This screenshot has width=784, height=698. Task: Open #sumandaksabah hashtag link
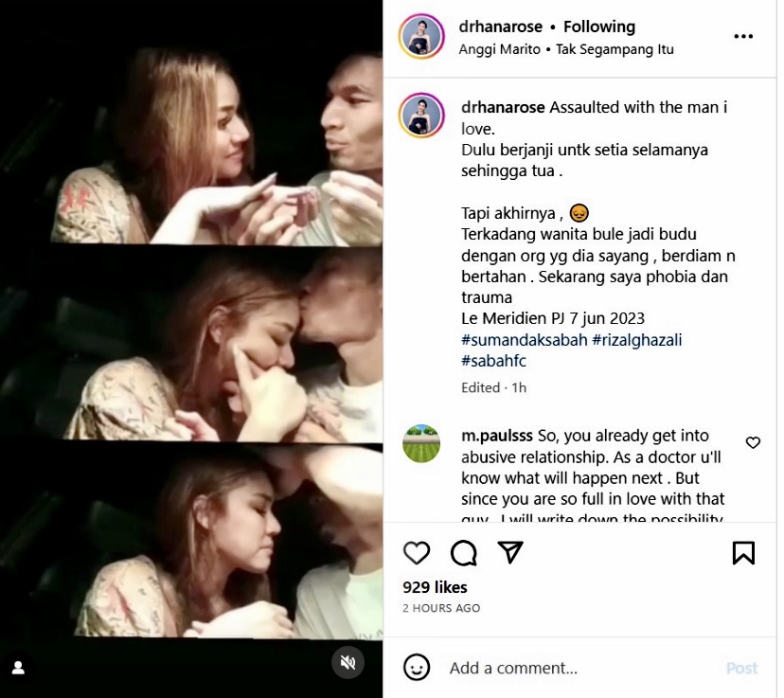524,340
